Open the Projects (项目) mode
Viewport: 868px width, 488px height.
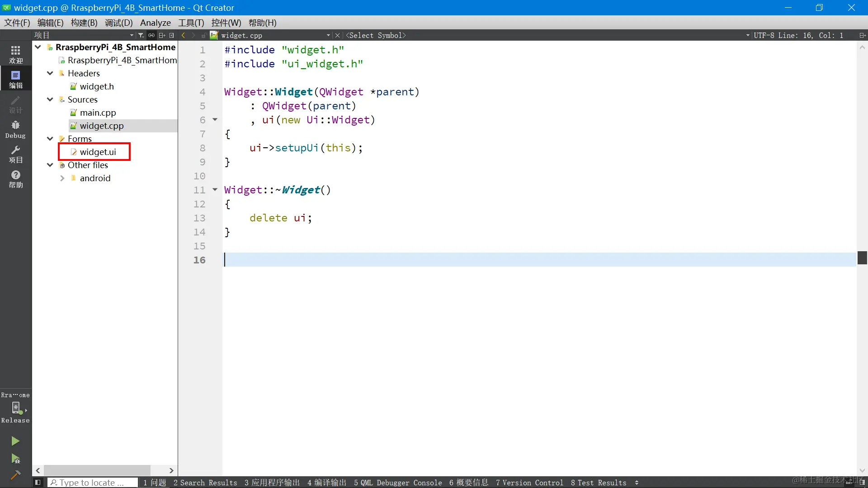16,154
